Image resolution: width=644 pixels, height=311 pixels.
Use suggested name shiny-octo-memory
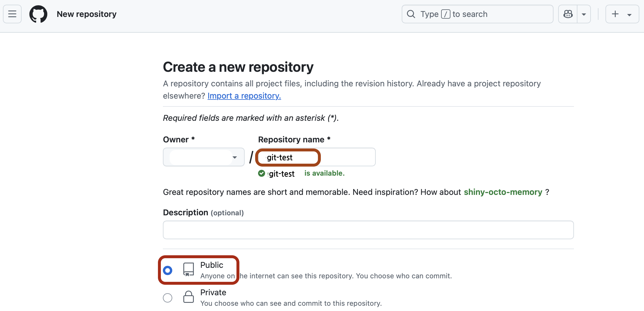click(x=503, y=192)
